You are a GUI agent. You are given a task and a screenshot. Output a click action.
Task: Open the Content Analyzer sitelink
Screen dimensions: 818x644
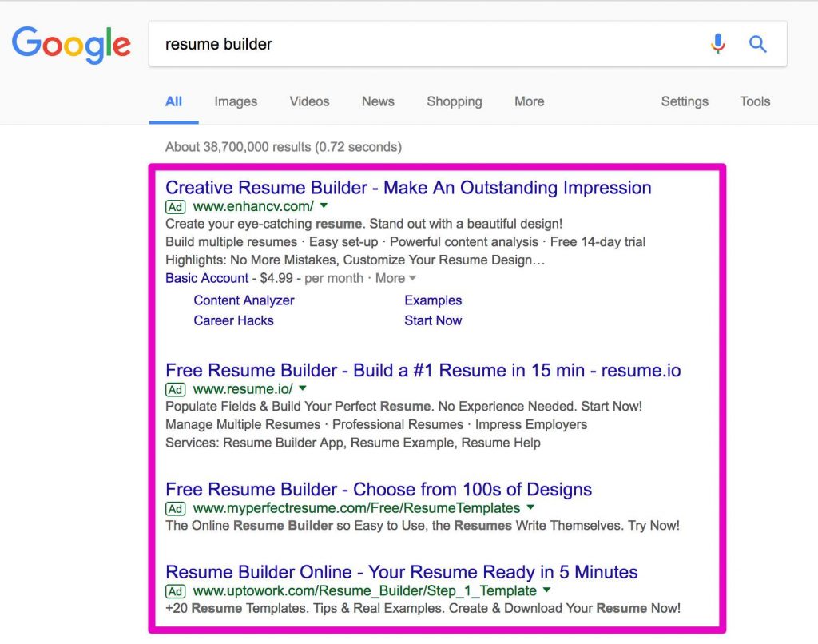point(244,300)
